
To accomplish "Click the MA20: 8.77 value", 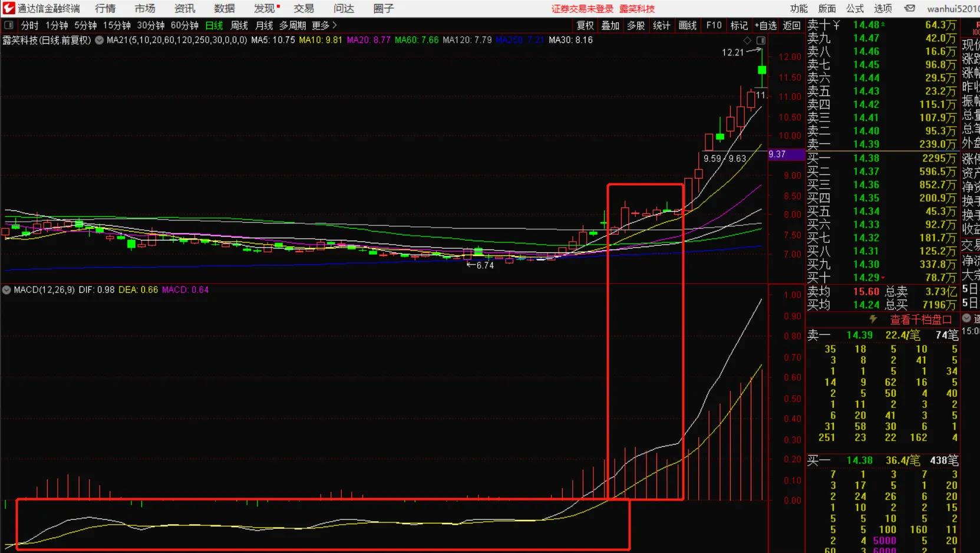I will tap(368, 40).
